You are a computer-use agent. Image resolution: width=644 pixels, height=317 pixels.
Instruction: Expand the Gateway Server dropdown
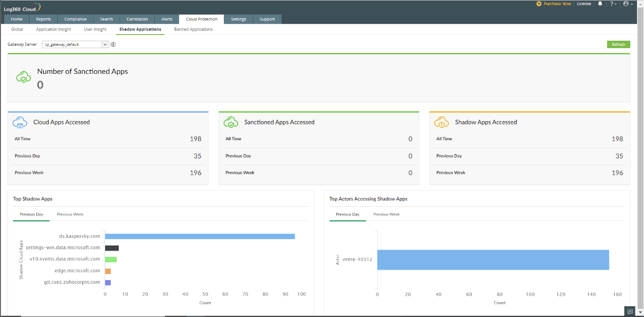point(105,44)
